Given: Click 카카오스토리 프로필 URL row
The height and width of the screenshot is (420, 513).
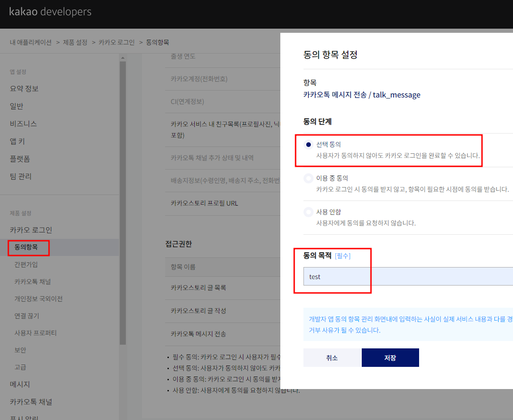Looking at the screenshot, I should click(x=223, y=203).
